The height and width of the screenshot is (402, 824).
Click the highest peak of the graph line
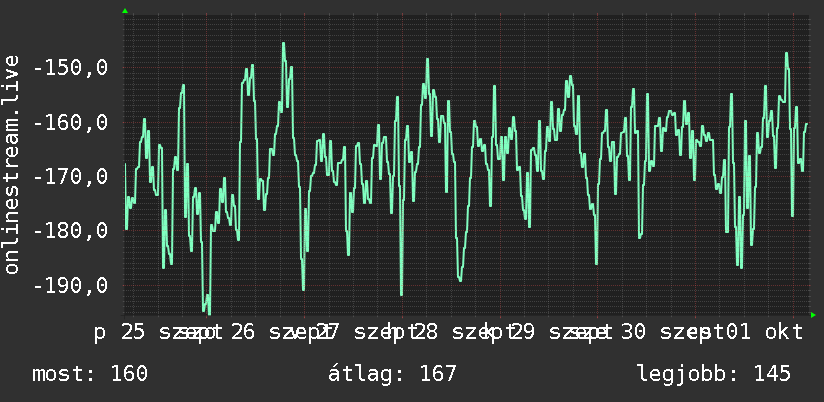283,44
